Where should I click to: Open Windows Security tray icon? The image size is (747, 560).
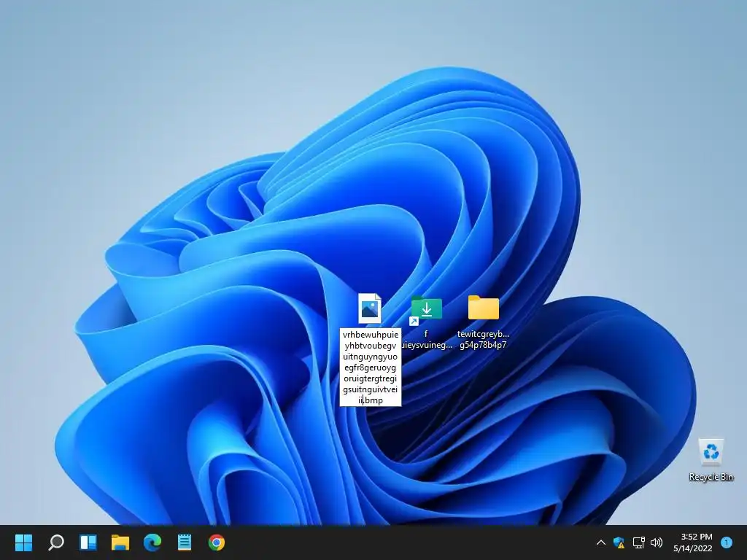619,542
